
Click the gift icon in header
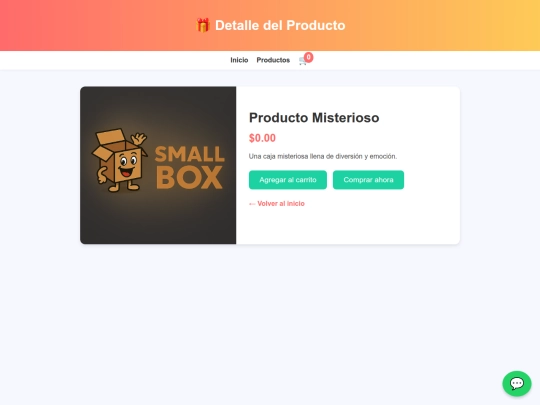point(202,25)
